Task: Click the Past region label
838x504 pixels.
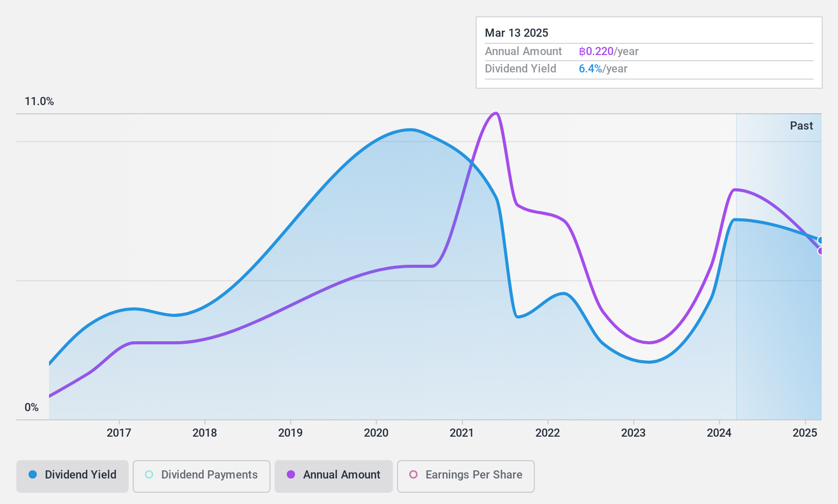Action: pyautogui.click(x=801, y=126)
